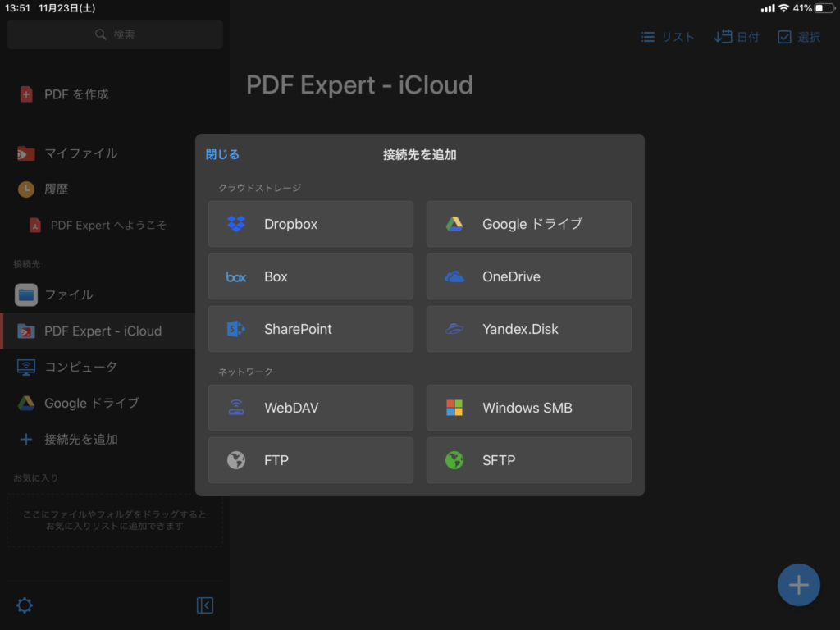Open settings with the gear icon
This screenshot has height=630, width=840.
tap(24, 605)
